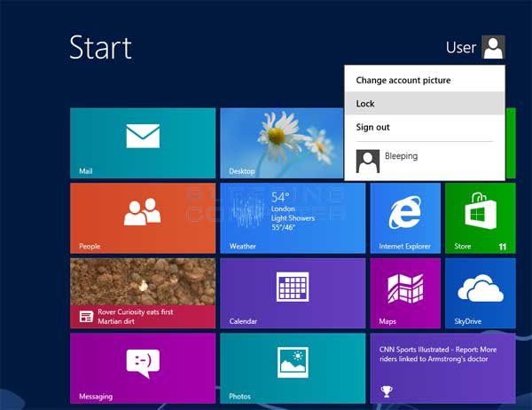Screen dimensions: 532x410
Task: Select Change account picture
Action: (x=425, y=80)
